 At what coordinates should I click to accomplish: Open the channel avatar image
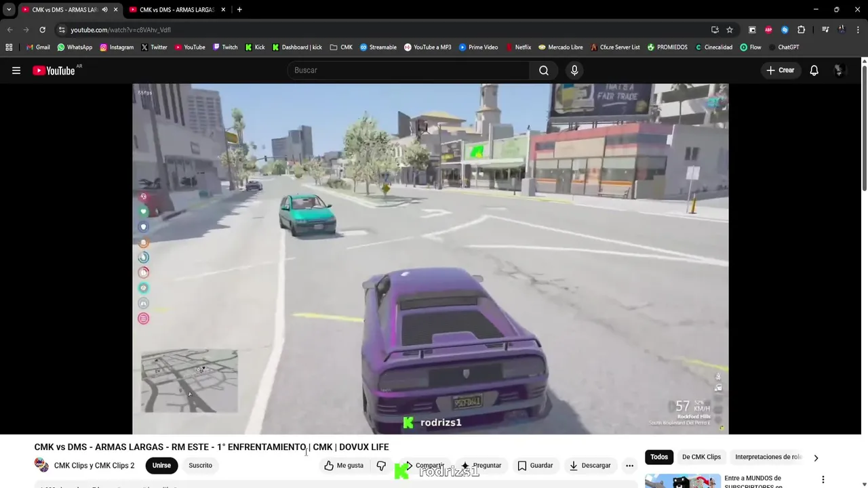click(41, 465)
